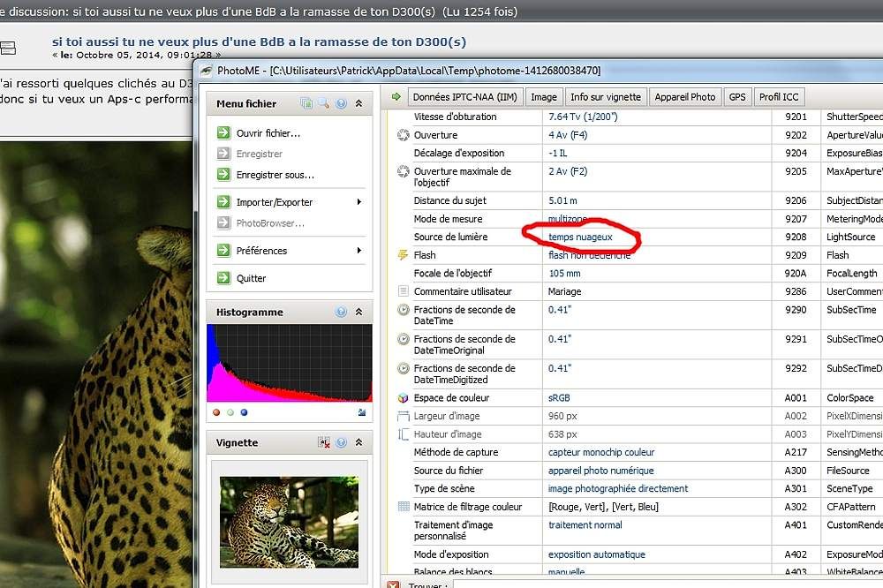
Task: Expand Importer/Exporter submenu arrow
Action: coord(359,201)
